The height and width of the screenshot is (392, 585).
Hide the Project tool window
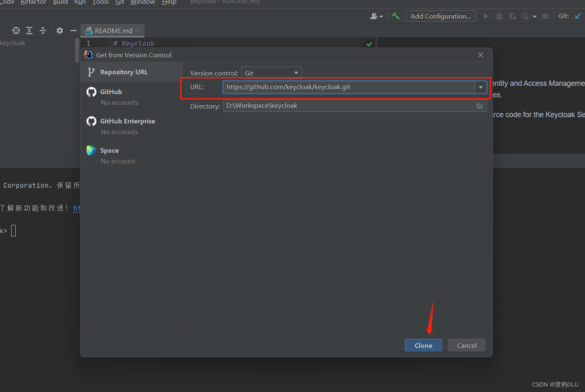tap(73, 31)
